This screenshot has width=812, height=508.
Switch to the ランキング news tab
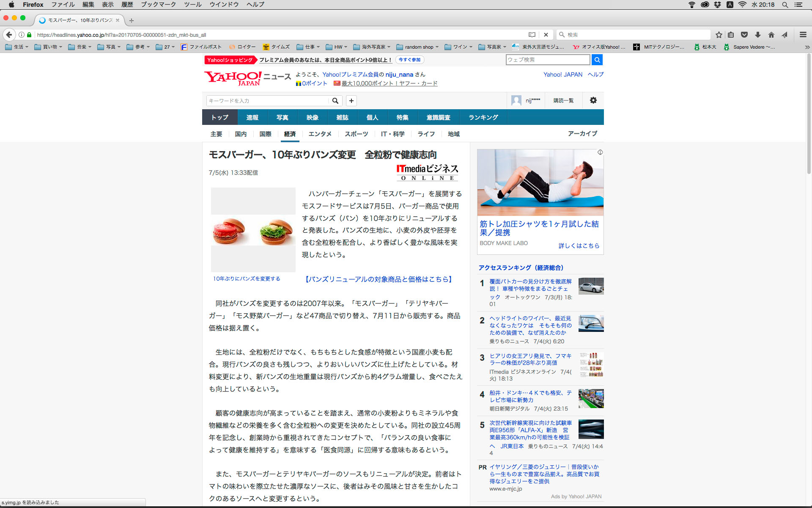(483, 117)
